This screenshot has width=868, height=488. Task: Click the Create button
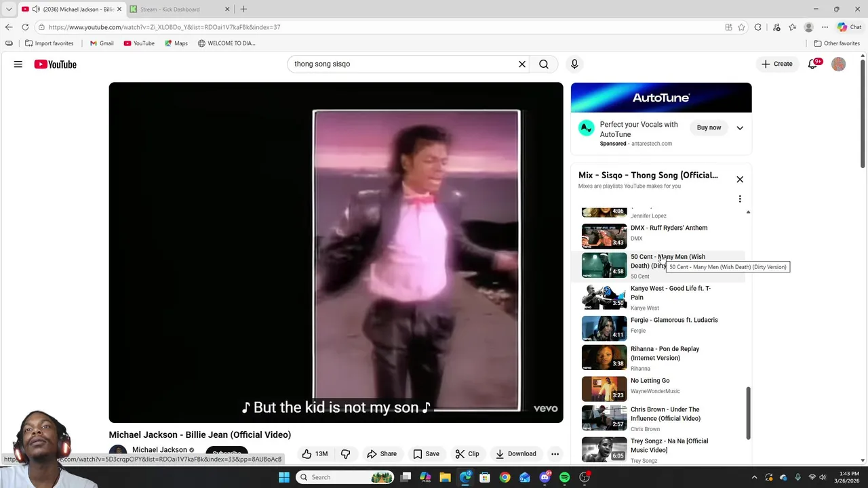[x=776, y=64]
